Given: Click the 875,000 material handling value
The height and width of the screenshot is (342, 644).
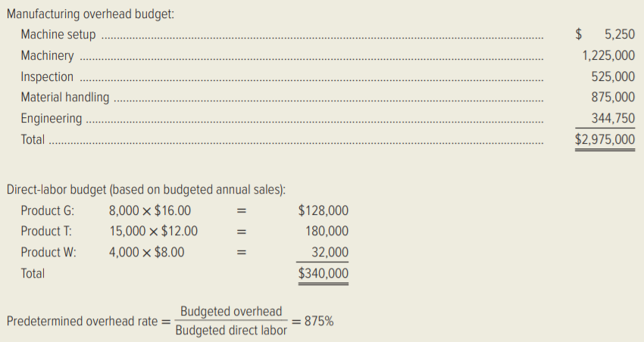Looking at the screenshot, I should tap(613, 97).
